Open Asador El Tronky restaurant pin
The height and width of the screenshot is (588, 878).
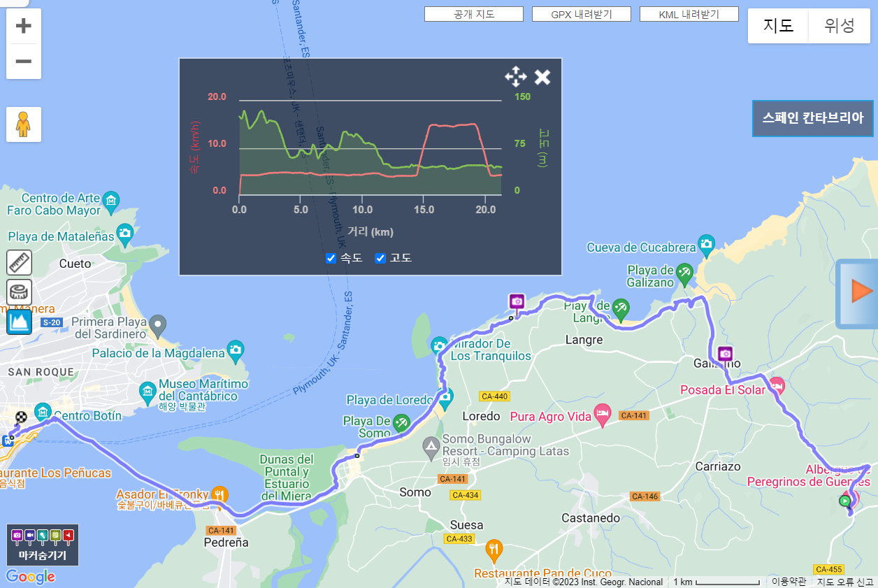pos(219,494)
